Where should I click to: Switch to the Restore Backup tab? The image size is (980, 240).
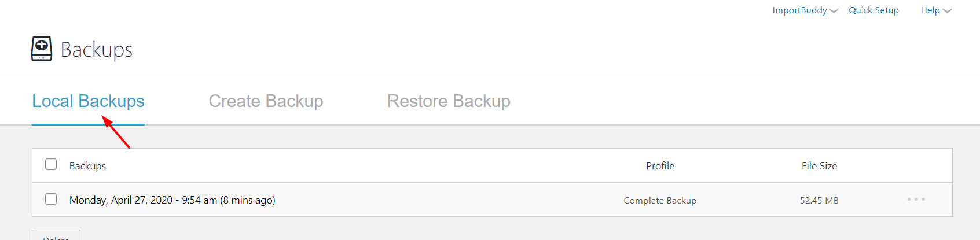pyautogui.click(x=449, y=101)
